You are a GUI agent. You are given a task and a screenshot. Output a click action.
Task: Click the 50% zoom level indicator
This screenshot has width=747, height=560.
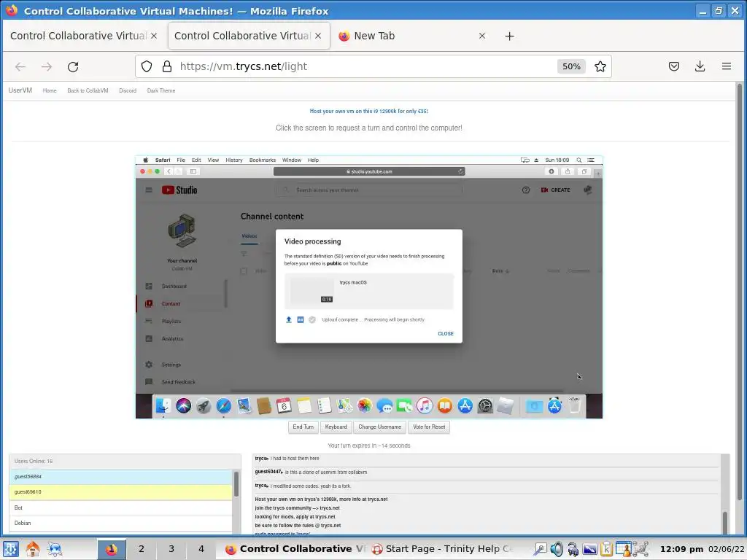571,66
